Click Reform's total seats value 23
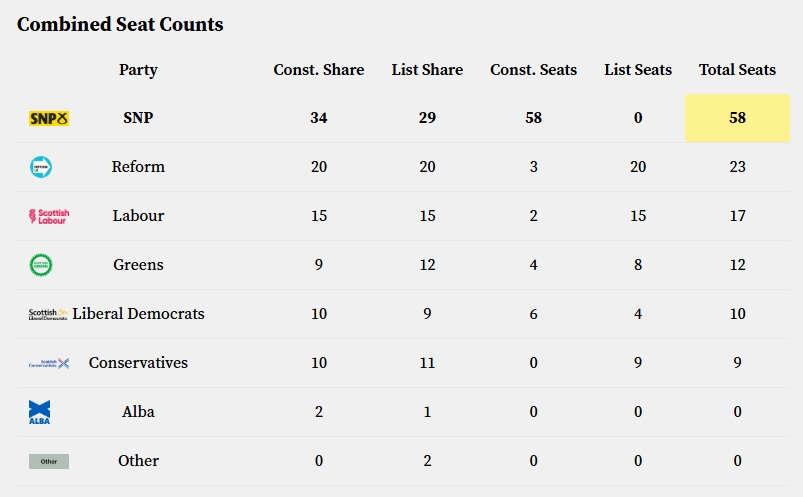Viewport: 803px width, 497px height. click(x=737, y=167)
